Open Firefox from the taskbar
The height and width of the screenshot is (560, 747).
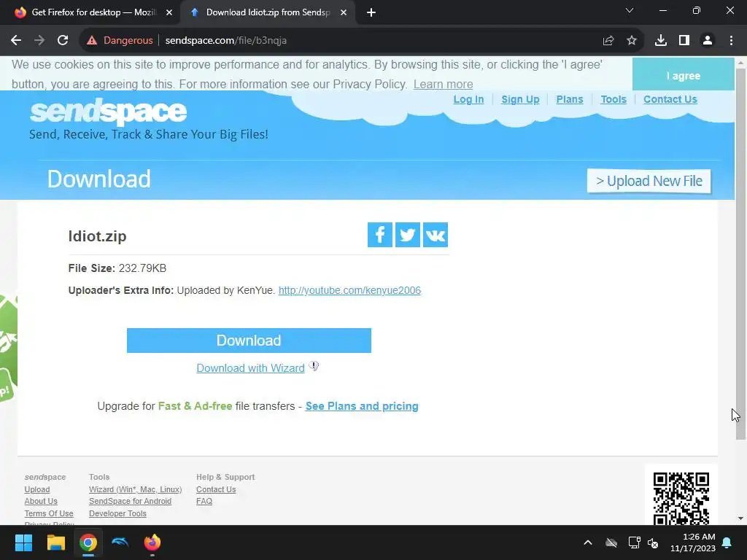(152, 542)
